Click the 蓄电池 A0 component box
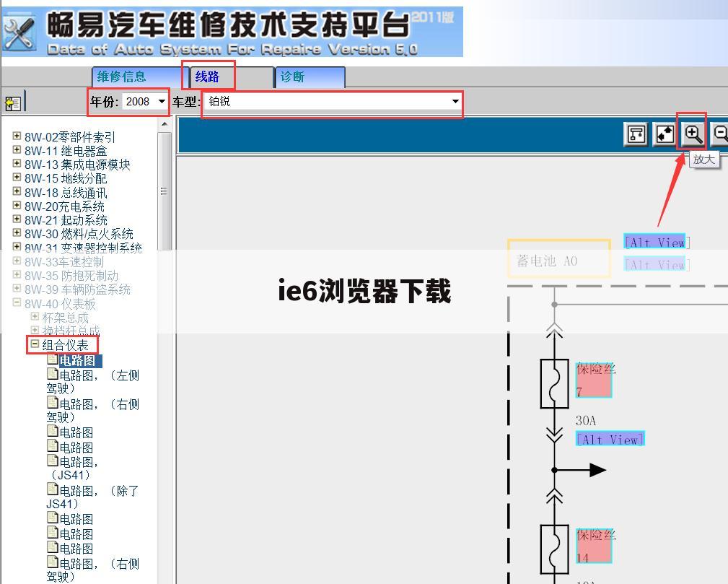This screenshot has height=584, width=728. [x=558, y=258]
